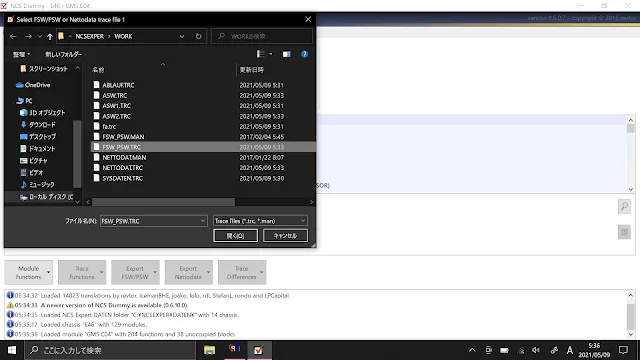Close the Select FSW/PSW trace file dialog

click(308, 19)
